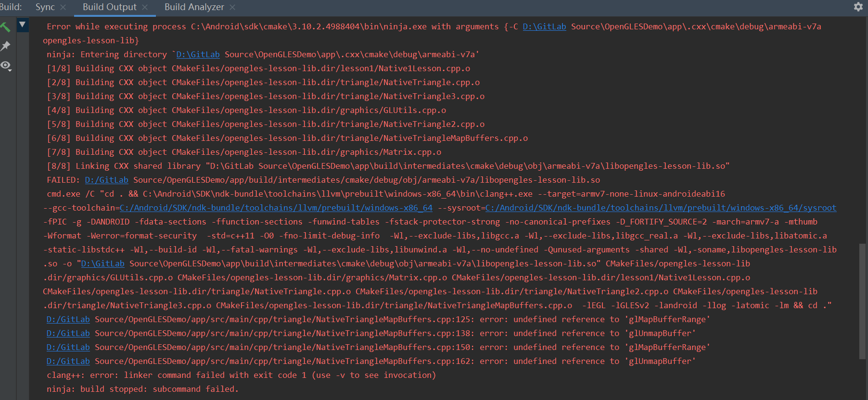Open D:\GitLab link in the ninja.exe arguments line
The width and height of the screenshot is (868, 400).
pos(544,27)
